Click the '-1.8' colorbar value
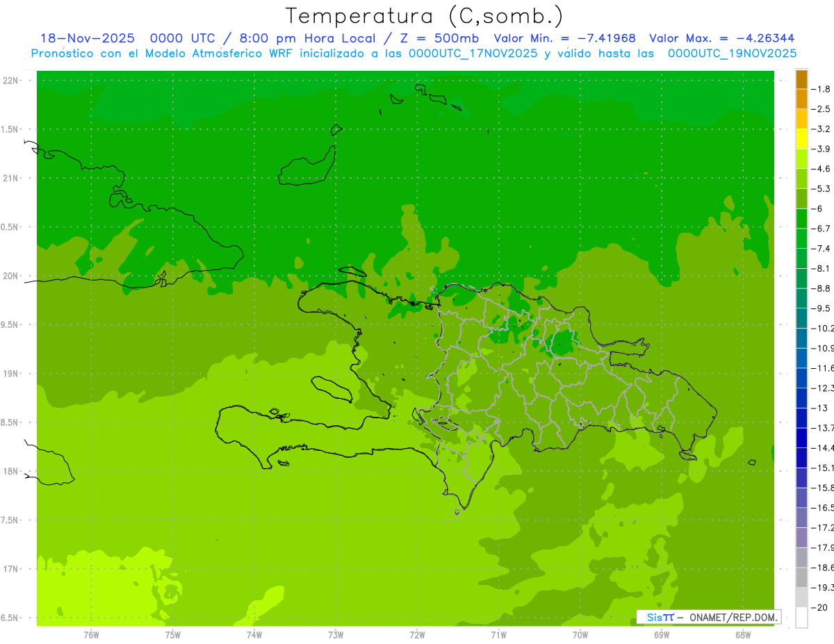834x644 pixels. tap(822, 89)
